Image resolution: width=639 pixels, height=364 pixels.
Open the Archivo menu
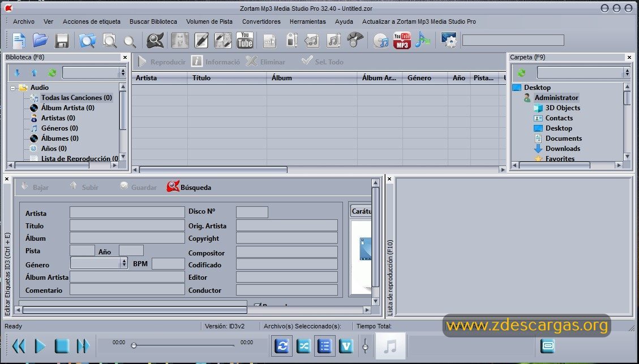pyautogui.click(x=24, y=21)
